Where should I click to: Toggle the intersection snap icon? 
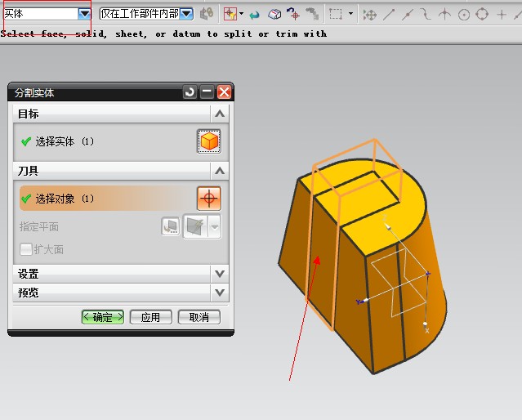(444, 15)
